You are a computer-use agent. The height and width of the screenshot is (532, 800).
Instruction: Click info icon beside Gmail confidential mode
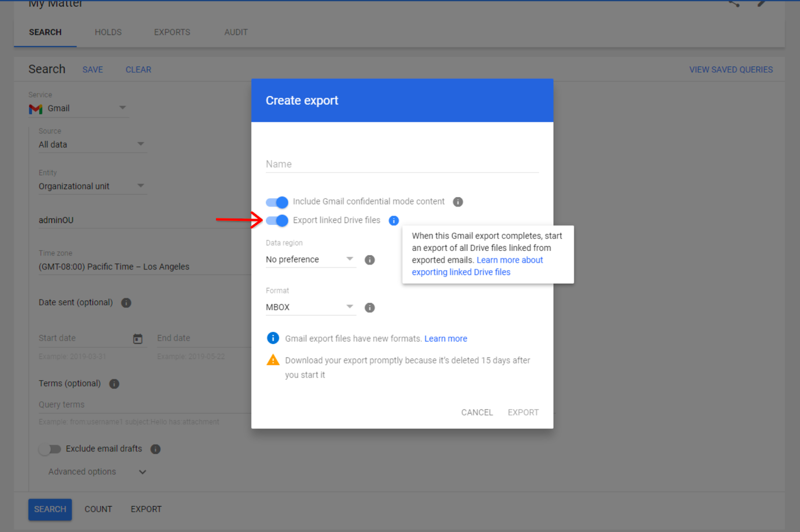[x=457, y=202]
